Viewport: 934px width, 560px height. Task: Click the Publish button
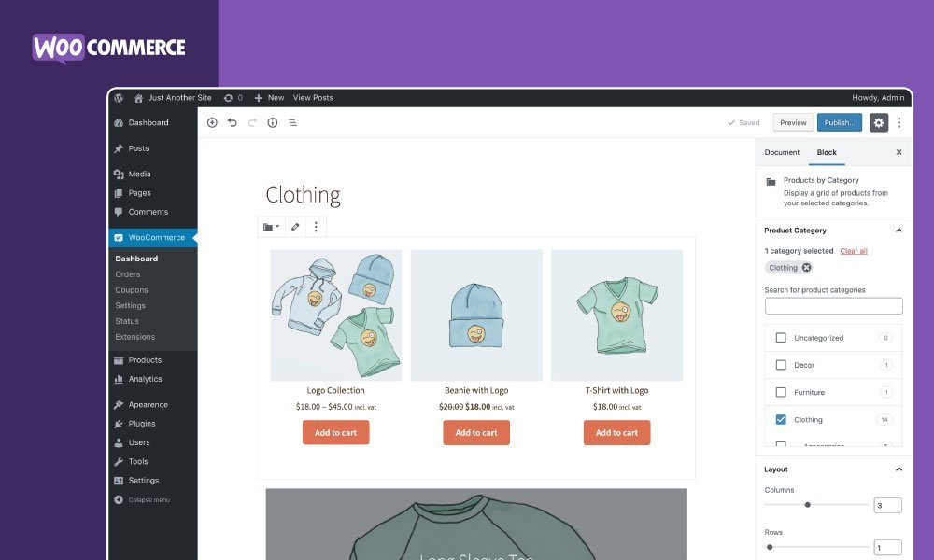click(840, 122)
